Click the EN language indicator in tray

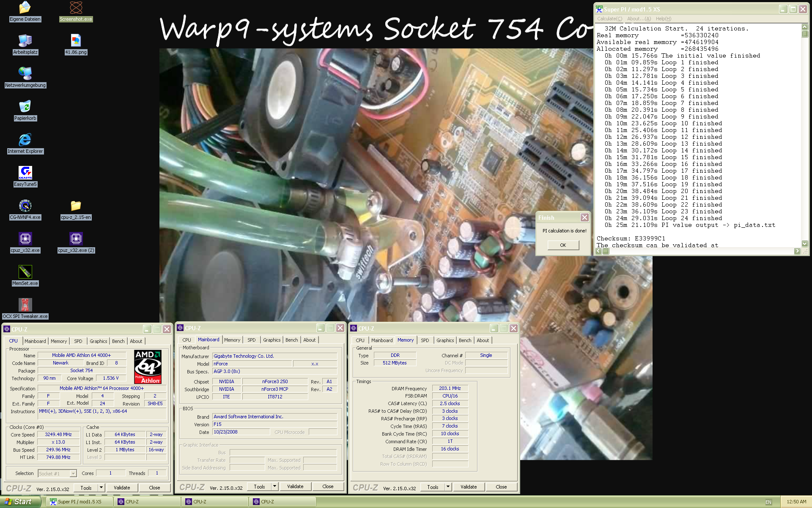(x=768, y=502)
